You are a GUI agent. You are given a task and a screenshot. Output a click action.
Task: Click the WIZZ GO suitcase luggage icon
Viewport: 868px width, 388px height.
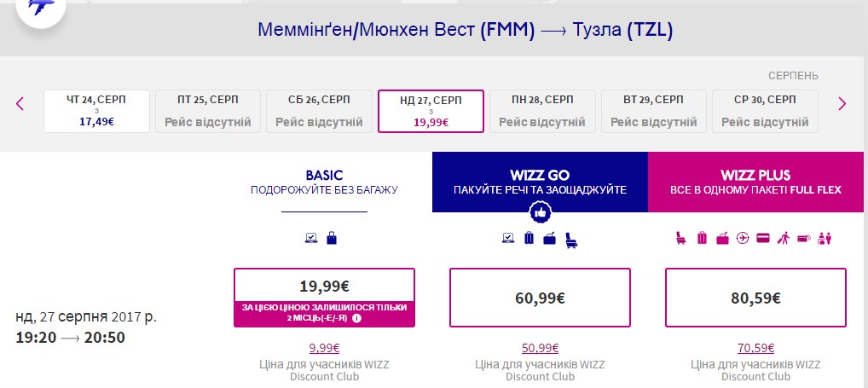[x=529, y=239]
